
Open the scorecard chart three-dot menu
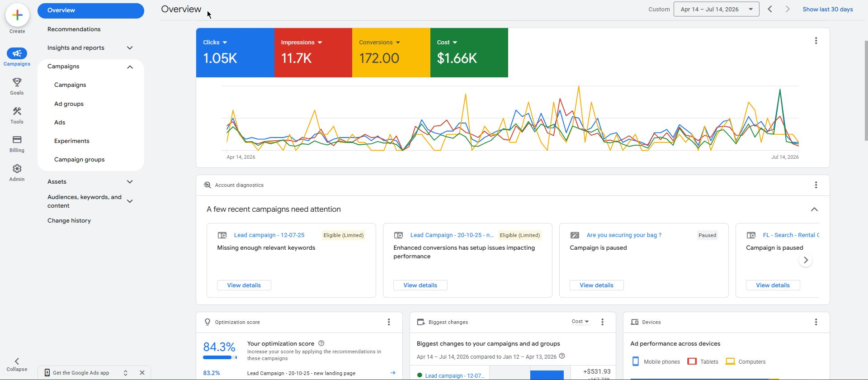pos(816,41)
